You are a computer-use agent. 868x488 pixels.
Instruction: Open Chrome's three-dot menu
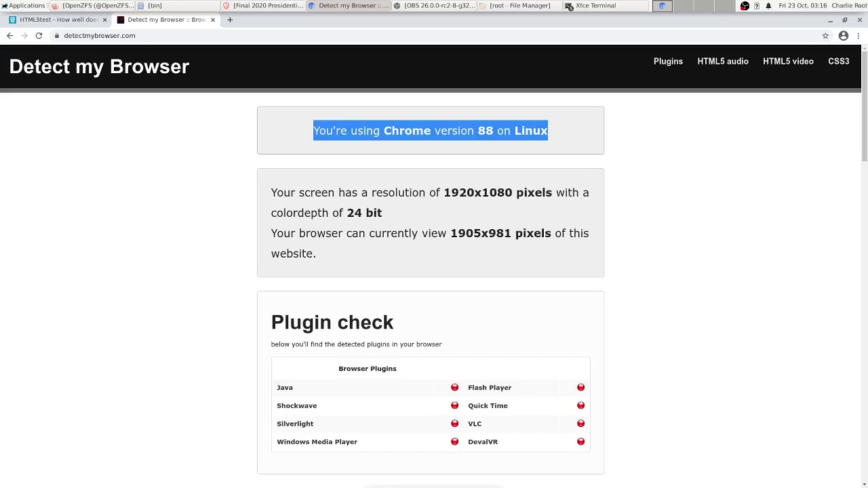[859, 35]
